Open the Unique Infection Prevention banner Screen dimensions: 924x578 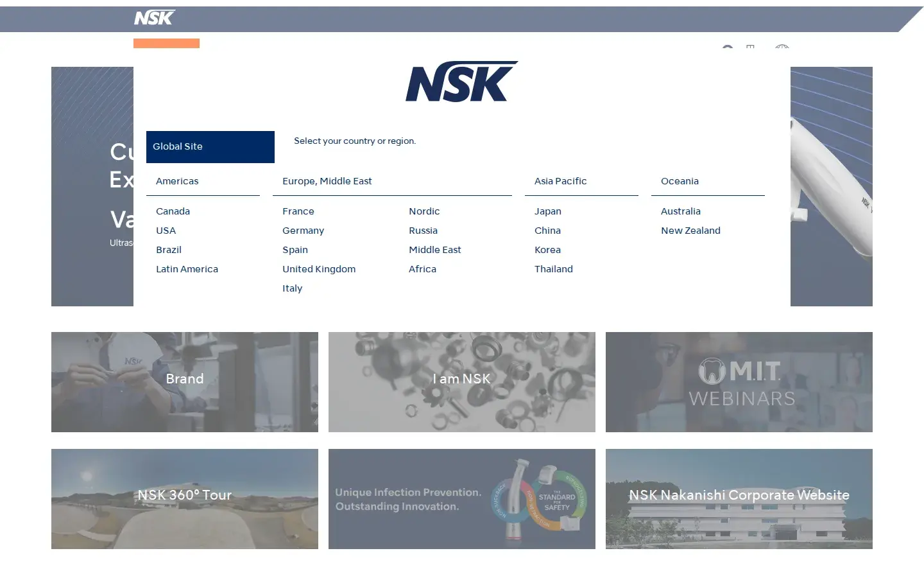click(x=462, y=499)
